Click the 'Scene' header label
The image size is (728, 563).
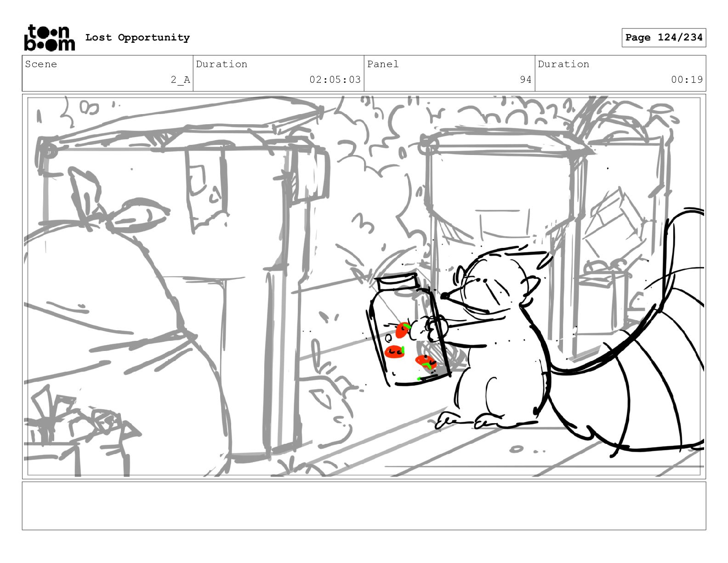pyautogui.click(x=41, y=64)
